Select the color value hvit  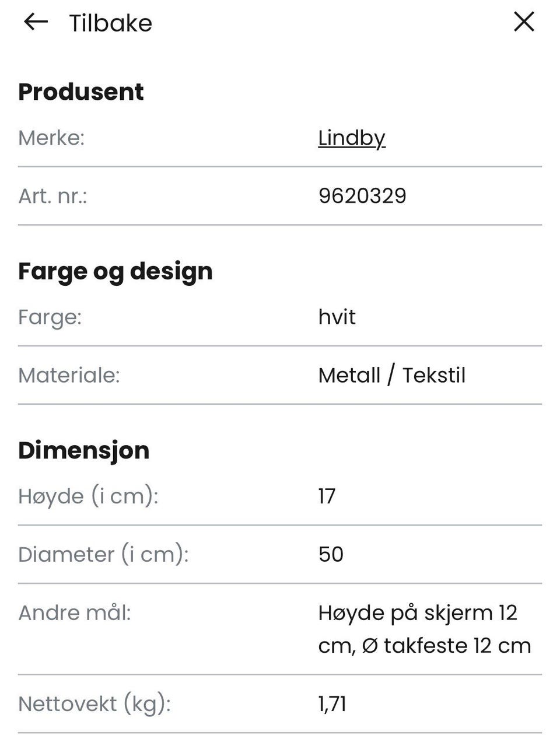337,317
